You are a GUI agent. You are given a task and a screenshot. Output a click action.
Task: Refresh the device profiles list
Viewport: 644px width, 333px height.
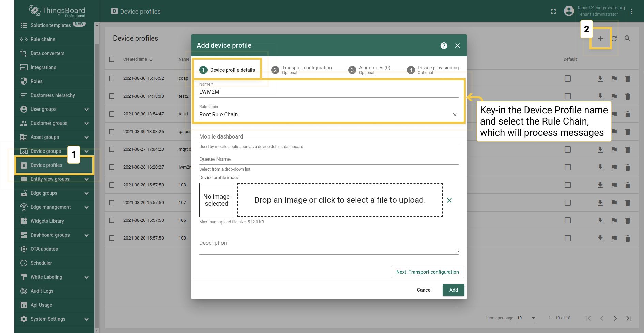(614, 39)
